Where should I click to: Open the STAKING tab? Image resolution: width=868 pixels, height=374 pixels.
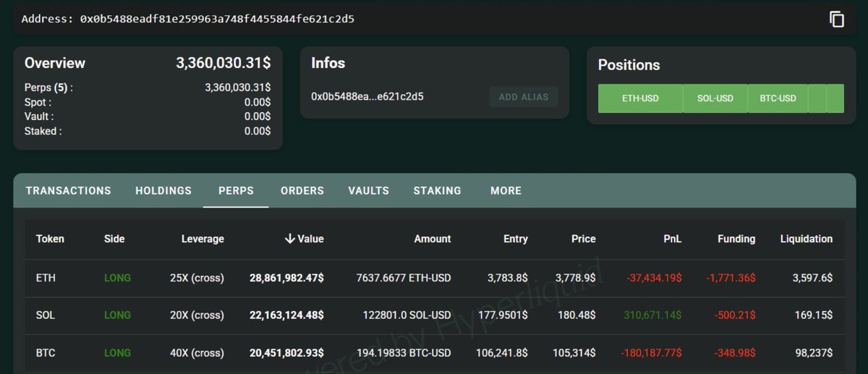point(437,191)
